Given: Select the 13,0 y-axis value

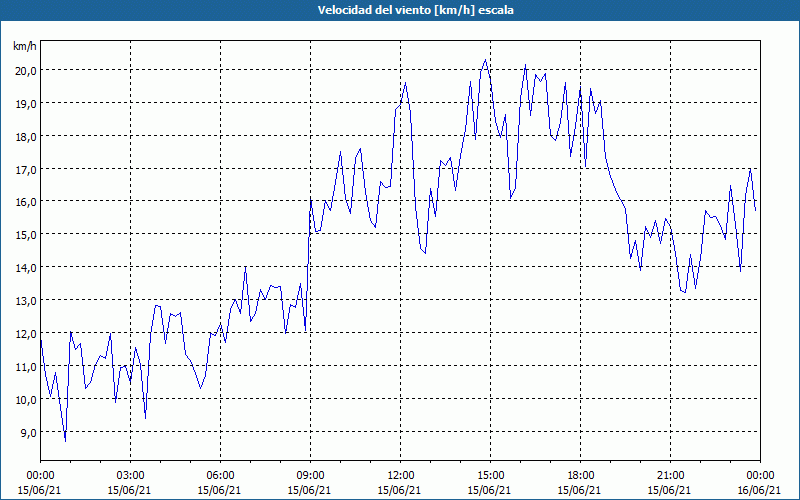Looking at the screenshot, I should coord(27,301).
